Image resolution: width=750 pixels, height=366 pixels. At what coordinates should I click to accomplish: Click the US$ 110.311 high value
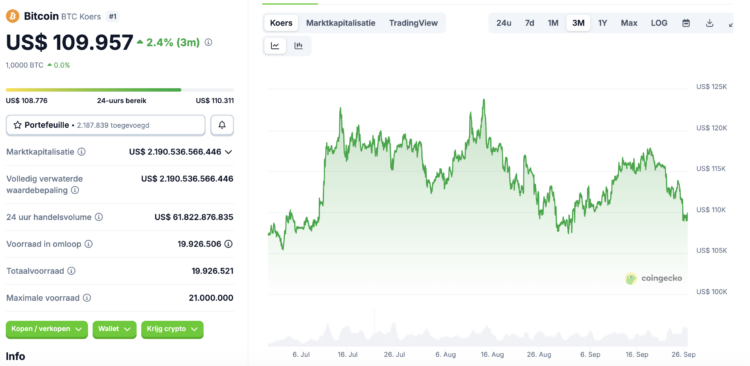pyautogui.click(x=215, y=100)
